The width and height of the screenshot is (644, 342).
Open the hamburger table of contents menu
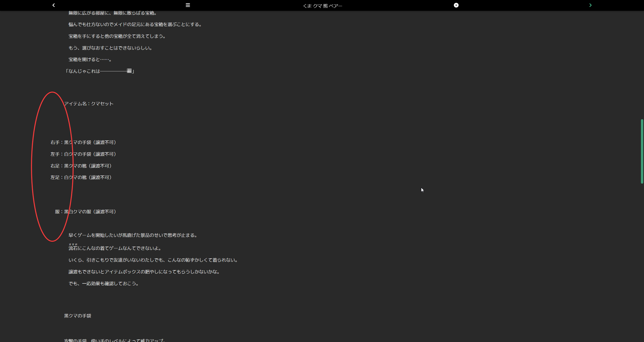[188, 5]
